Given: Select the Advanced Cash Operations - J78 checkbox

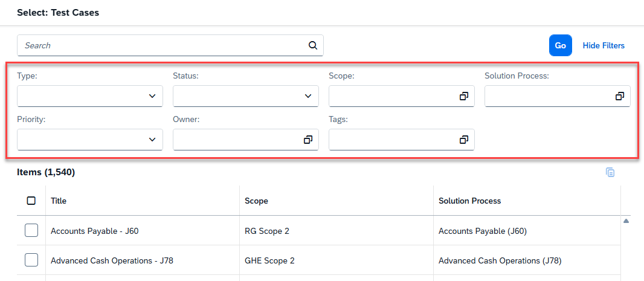Looking at the screenshot, I should click(x=31, y=260).
